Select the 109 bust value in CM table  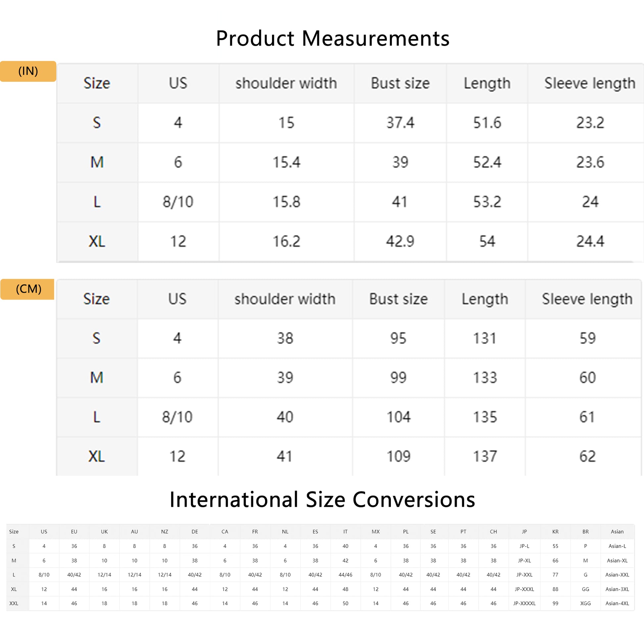coord(398,456)
